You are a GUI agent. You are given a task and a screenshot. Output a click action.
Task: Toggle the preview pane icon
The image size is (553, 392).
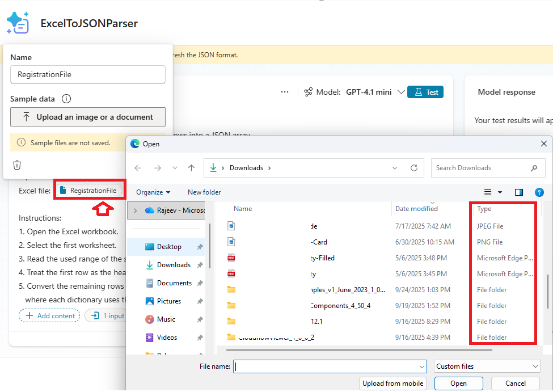click(518, 192)
